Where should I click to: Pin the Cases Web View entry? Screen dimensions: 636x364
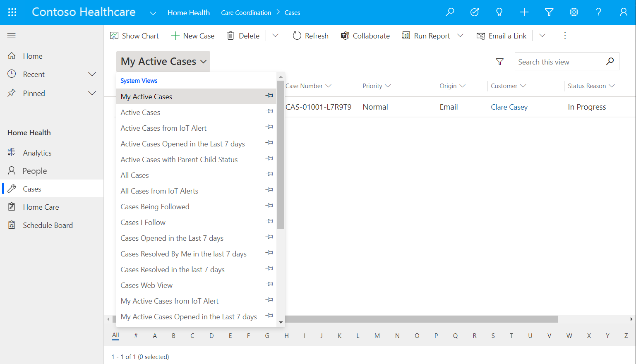click(x=269, y=284)
